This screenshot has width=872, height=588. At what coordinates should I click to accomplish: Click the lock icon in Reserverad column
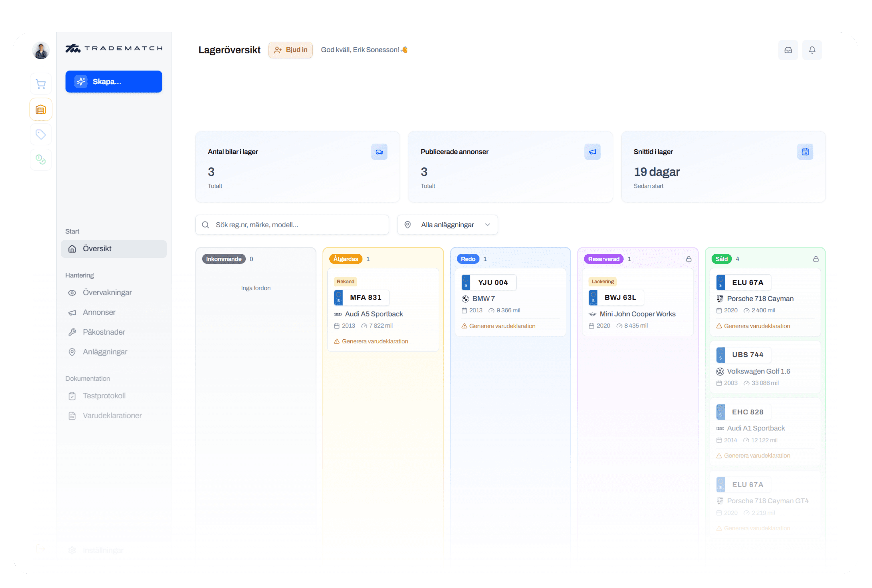(688, 259)
